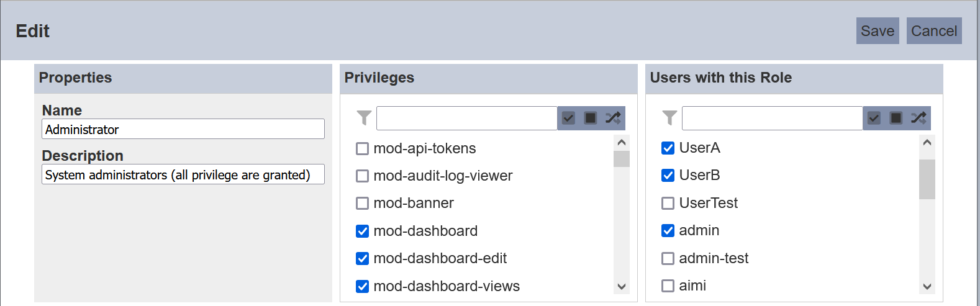
Task: Remove UserB from this role
Action: click(x=668, y=176)
